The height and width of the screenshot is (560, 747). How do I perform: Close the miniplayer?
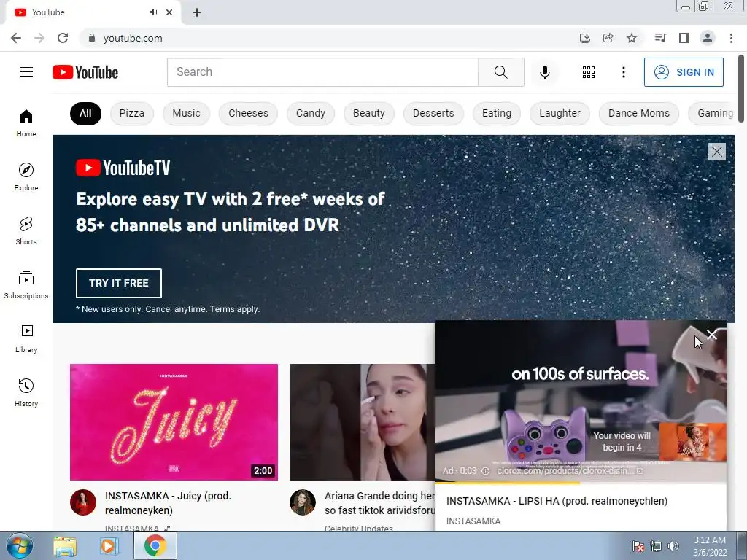point(712,335)
